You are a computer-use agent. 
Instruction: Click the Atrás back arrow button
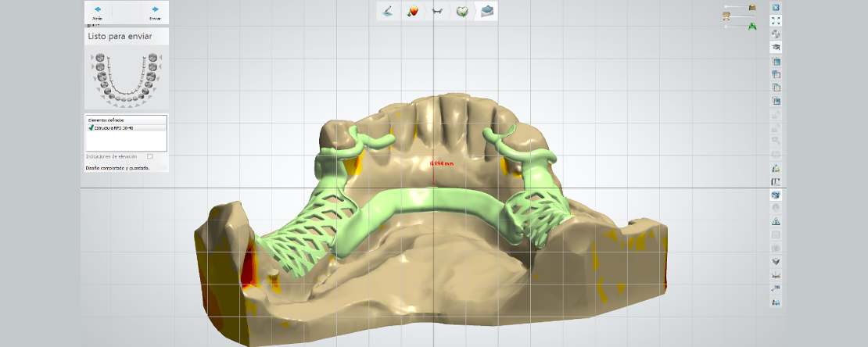[x=97, y=12]
